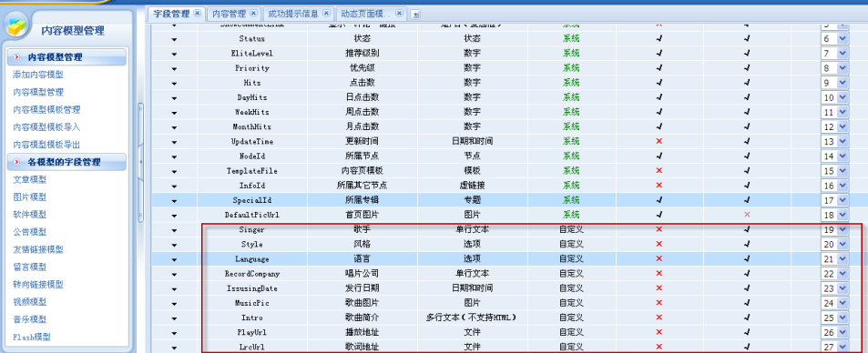
Task: Toggle the first checkmark in Status row
Action: point(659,39)
